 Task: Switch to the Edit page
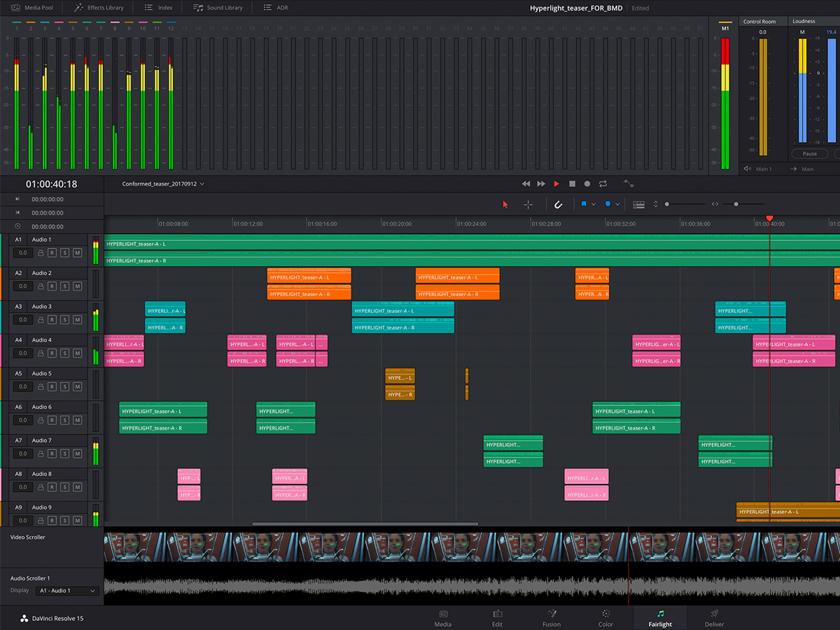(x=497, y=619)
